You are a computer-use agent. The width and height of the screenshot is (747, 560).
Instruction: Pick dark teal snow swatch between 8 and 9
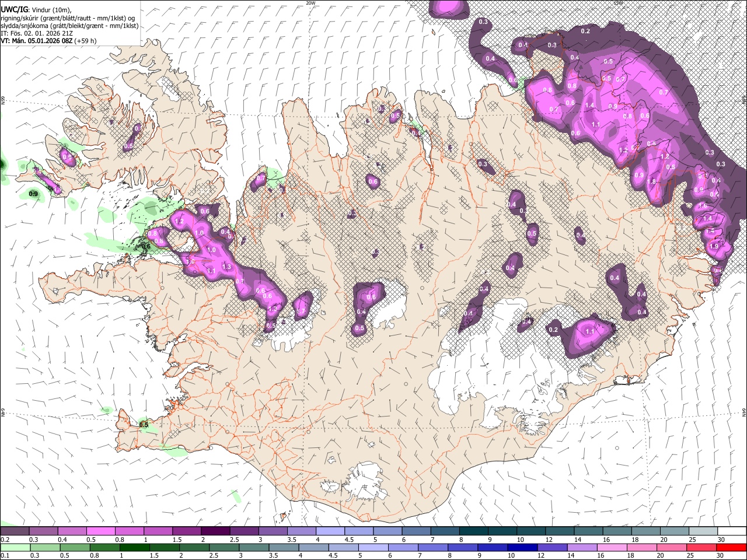pyautogui.click(x=474, y=531)
